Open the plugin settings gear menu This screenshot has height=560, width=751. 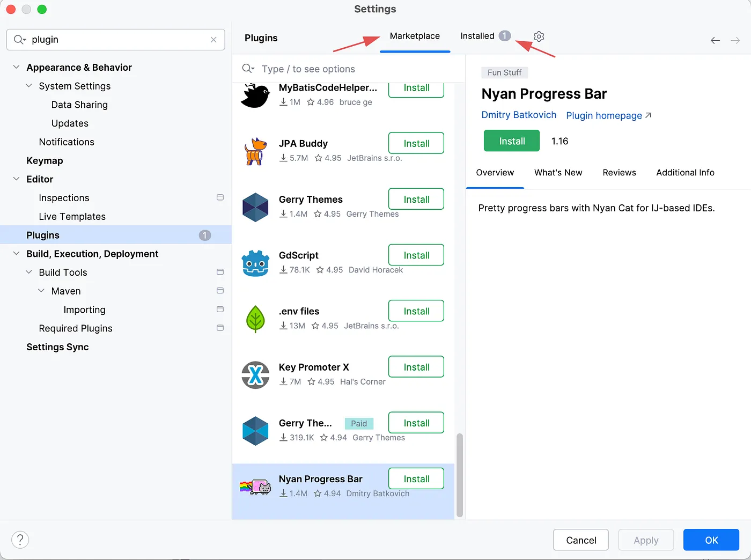[539, 36]
